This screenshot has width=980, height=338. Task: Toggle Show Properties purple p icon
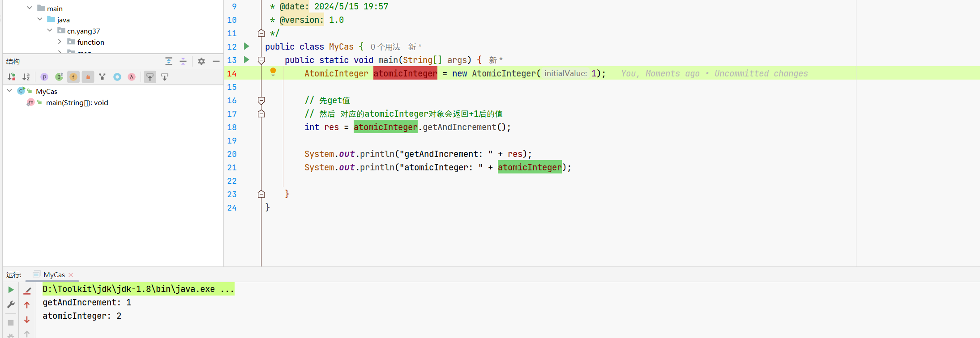tap(44, 77)
